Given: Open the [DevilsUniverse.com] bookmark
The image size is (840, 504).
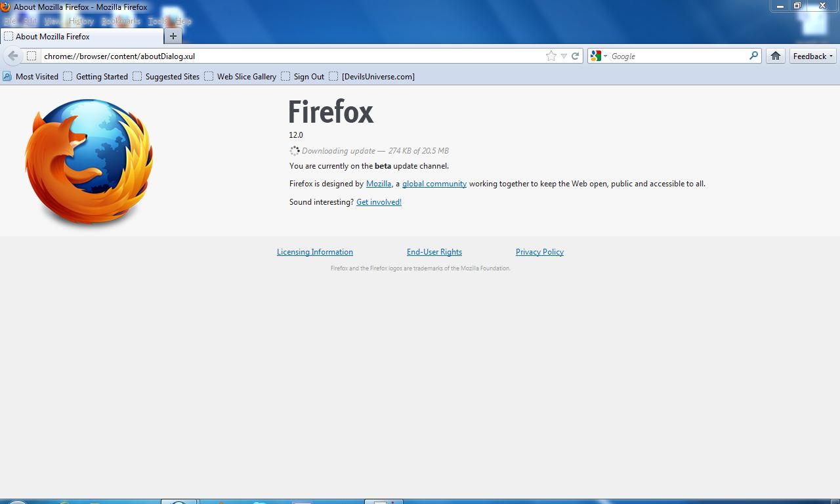Looking at the screenshot, I should (x=371, y=77).
